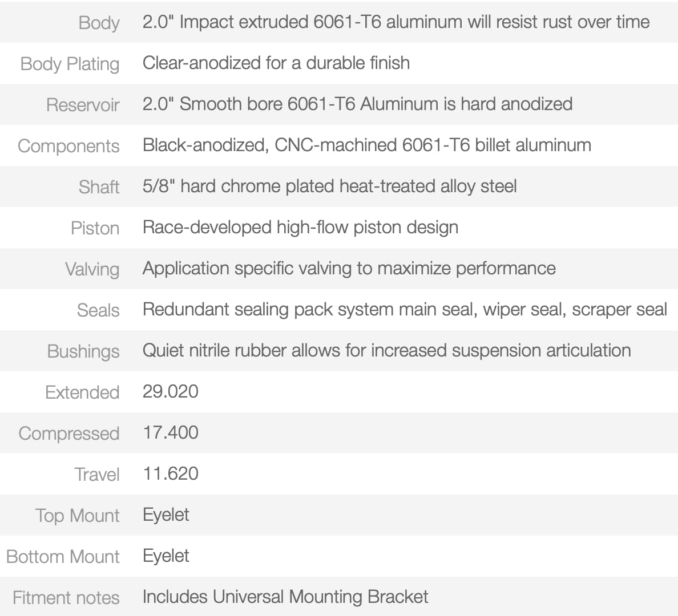Image resolution: width=678 pixels, height=616 pixels.
Task: Click the Extended length value 29.020
Action: coord(171,392)
